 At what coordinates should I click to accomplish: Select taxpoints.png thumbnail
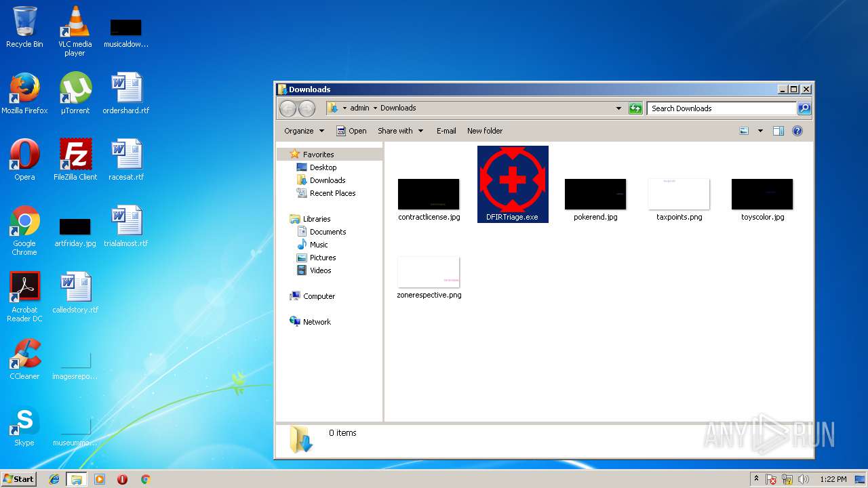point(679,200)
